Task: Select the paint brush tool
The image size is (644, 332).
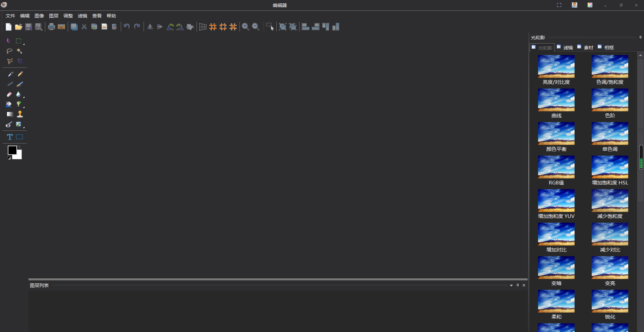Action: [20, 84]
